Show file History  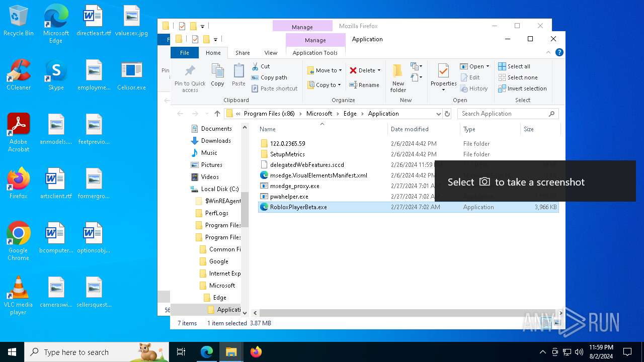click(473, 88)
